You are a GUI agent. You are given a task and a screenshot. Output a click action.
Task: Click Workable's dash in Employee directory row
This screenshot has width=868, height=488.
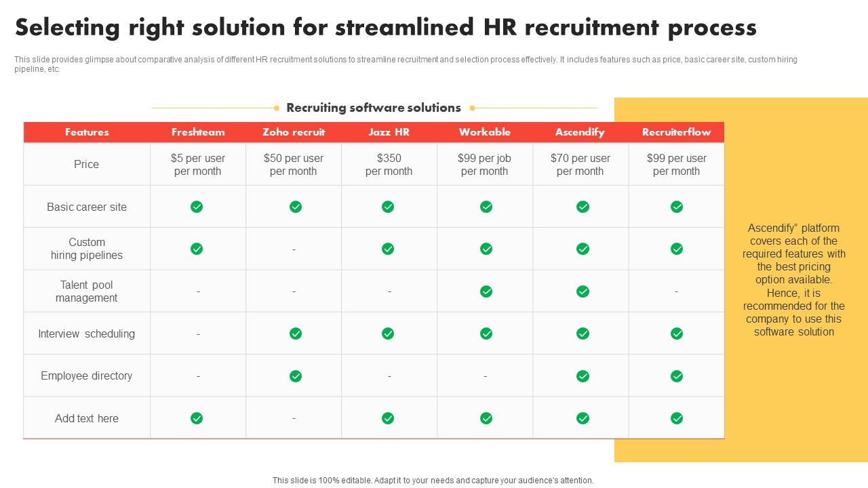485,376
